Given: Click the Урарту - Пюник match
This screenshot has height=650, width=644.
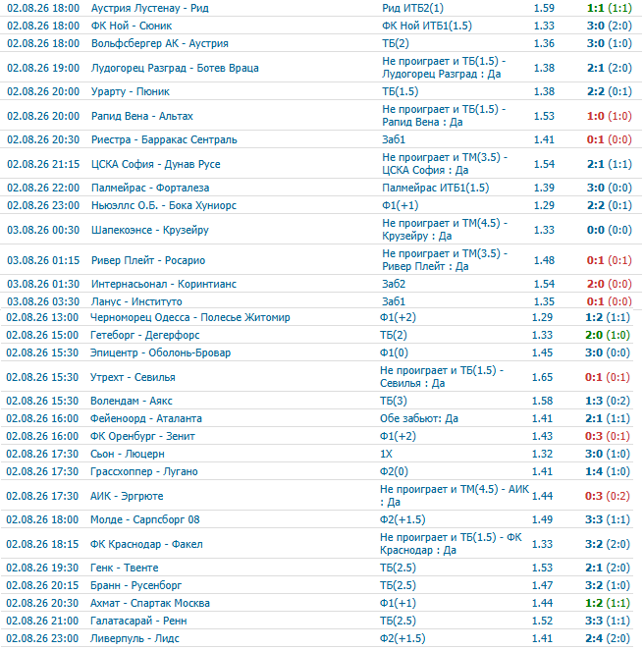Looking at the screenshot, I should (x=131, y=91).
